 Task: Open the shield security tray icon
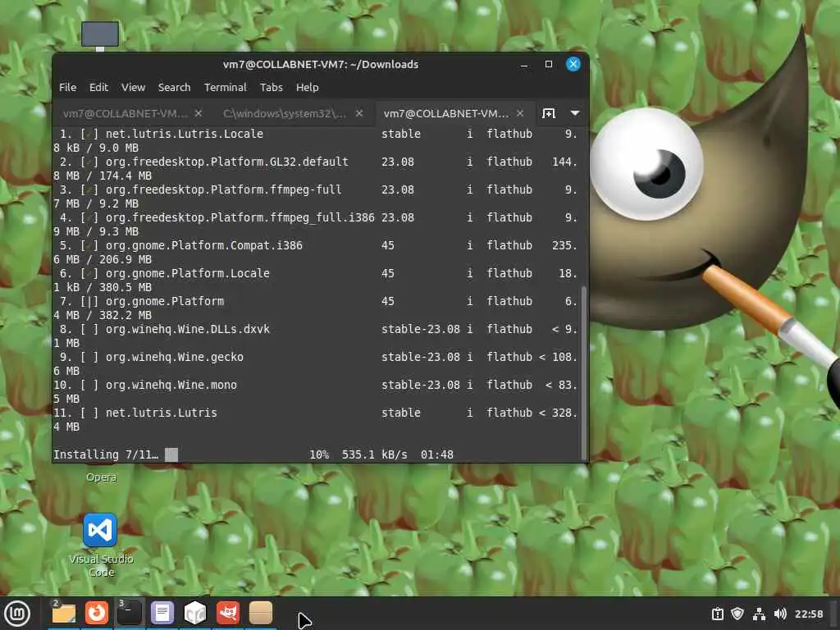tap(737, 614)
